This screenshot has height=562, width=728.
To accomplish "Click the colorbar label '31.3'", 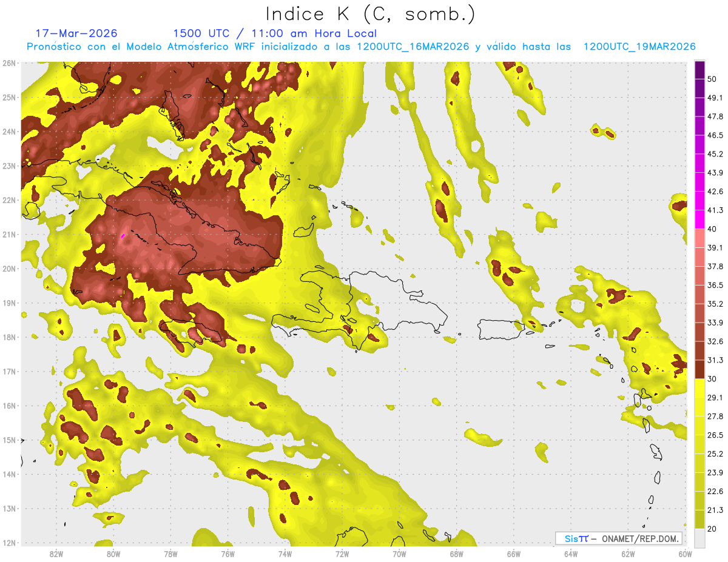I will (715, 360).
